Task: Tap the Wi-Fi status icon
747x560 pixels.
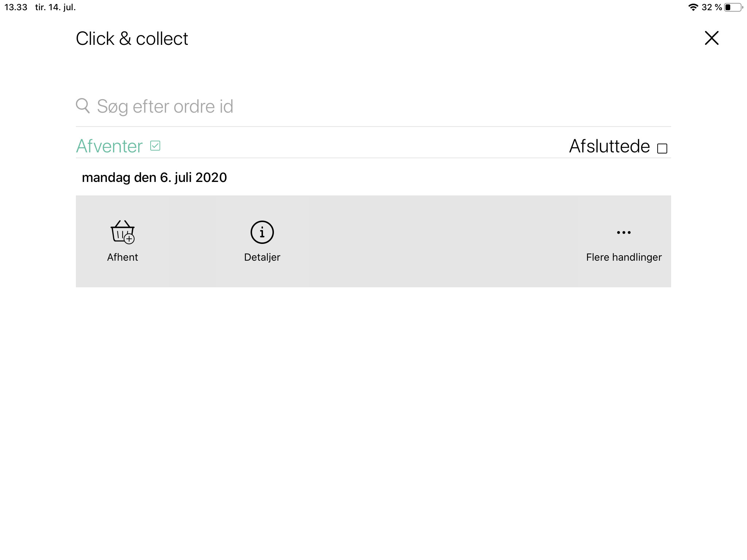Action: 693,7
